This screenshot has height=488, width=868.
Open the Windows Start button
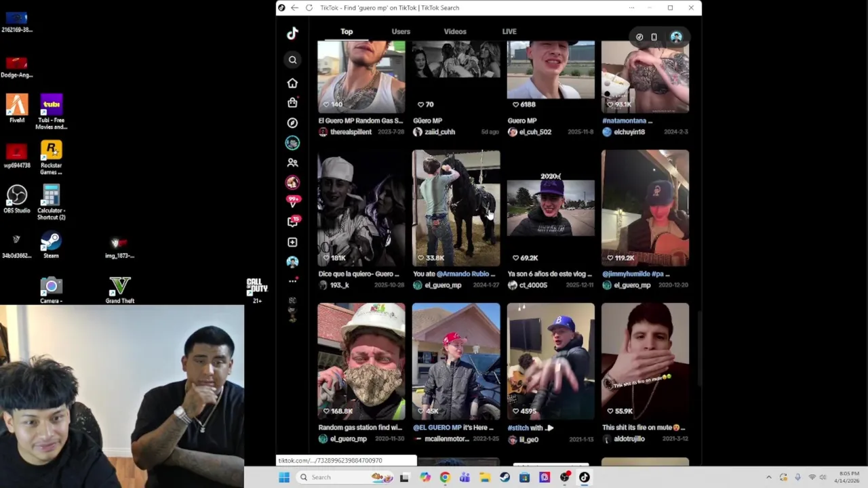[x=284, y=477]
